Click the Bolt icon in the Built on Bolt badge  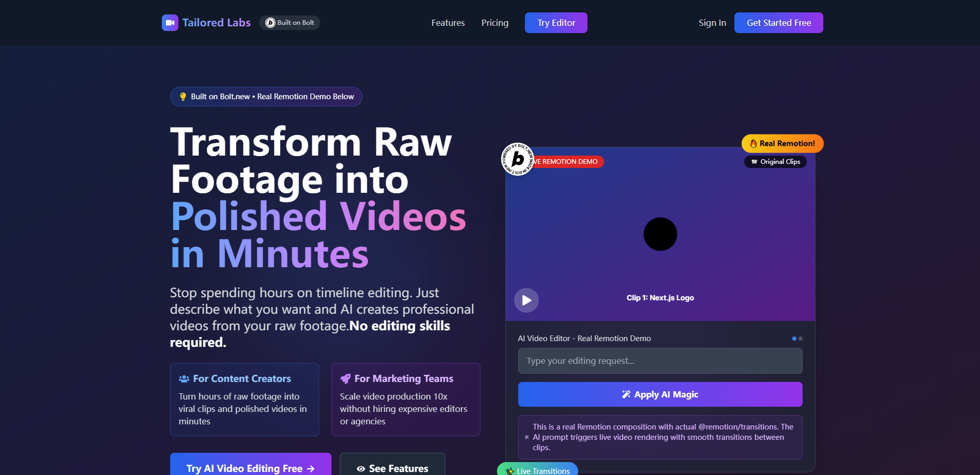coord(269,22)
